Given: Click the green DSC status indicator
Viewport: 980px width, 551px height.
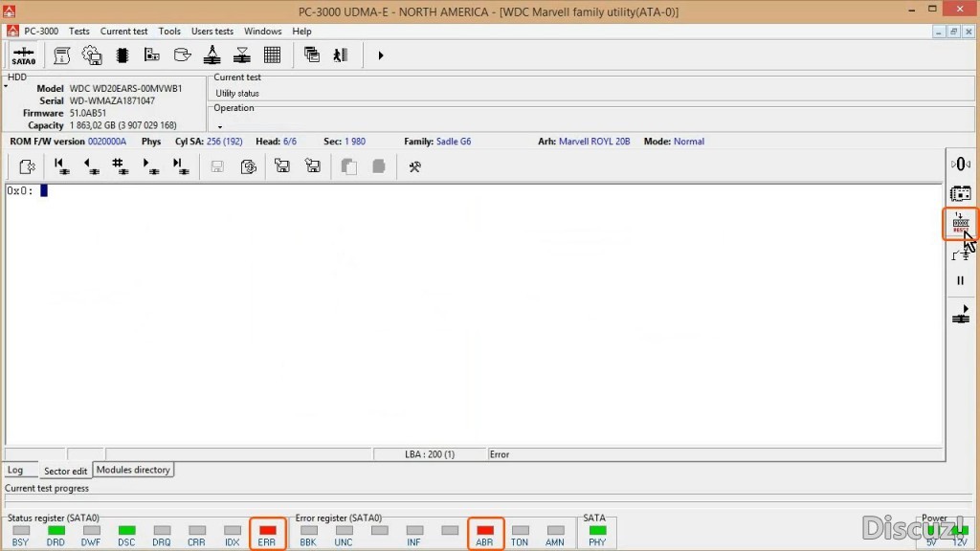Looking at the screenshot, I should point(127,530).
